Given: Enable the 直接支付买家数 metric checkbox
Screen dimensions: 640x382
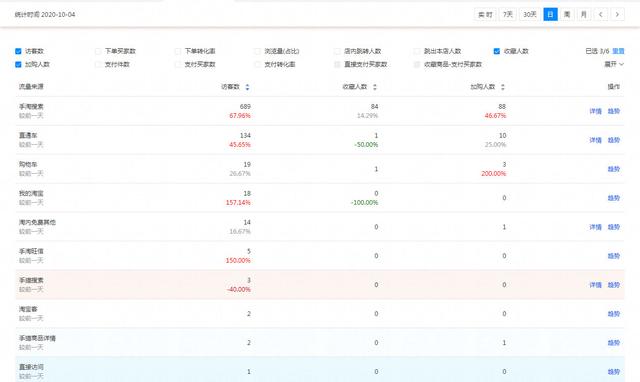Looking at the screenshot, I should click(337, 64).
